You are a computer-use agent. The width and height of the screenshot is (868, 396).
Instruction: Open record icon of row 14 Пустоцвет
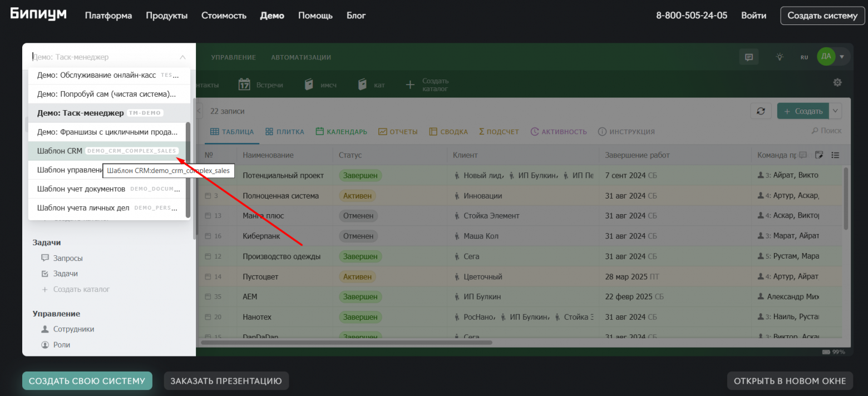coord(208,276)
